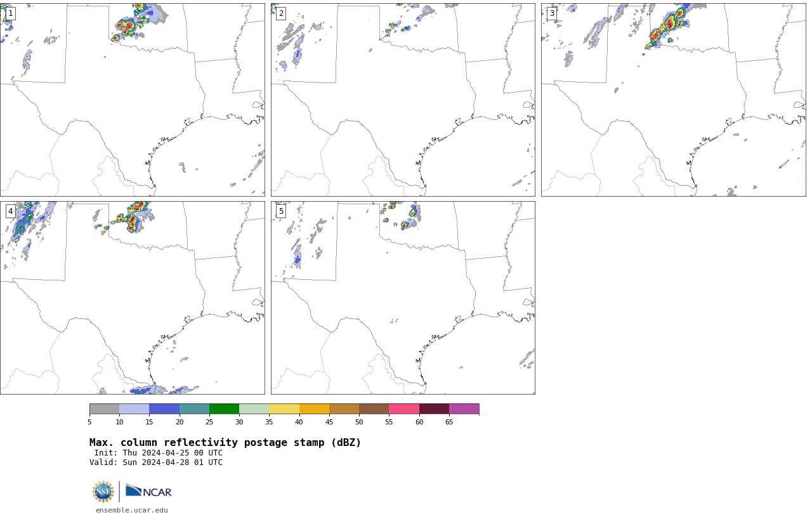Click the colorbar tick label 65
The width and height of the screenshot is (812, 517).
click(x=449, y=422)
